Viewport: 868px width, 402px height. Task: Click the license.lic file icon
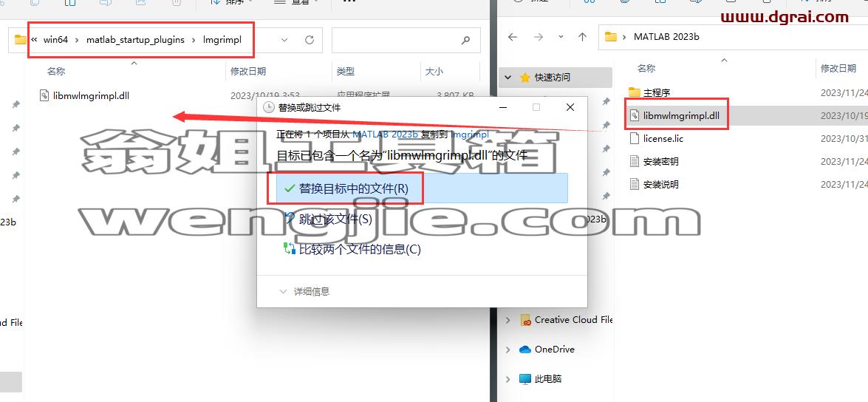(x=635, y=138)
